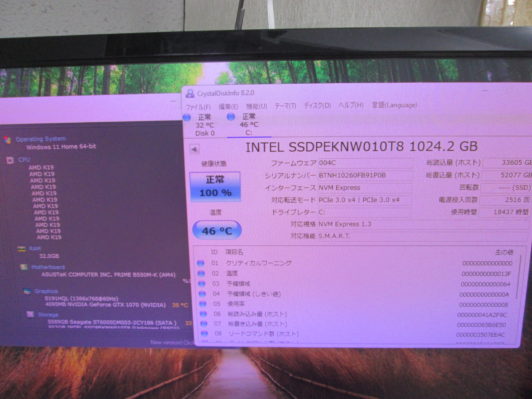Open the ファイル(F) menu

click(198, 107)
